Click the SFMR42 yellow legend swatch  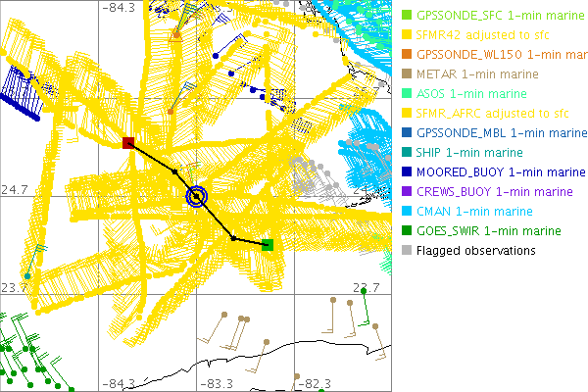pyautogui.click(x=407, y=35)
